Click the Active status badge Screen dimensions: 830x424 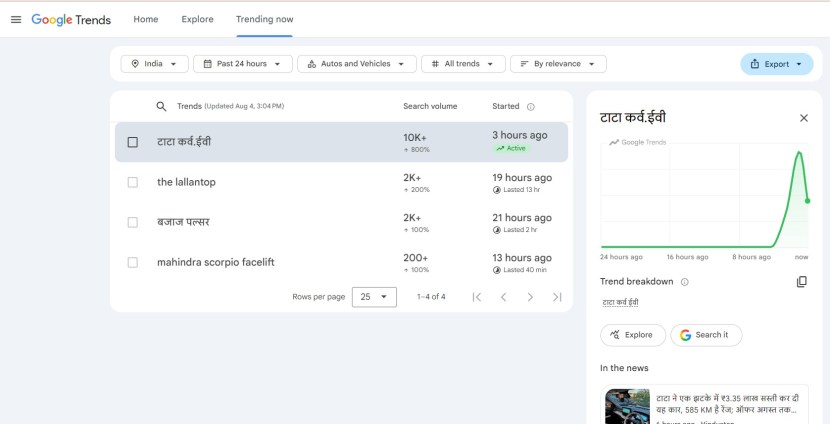(x=511, y=149)
